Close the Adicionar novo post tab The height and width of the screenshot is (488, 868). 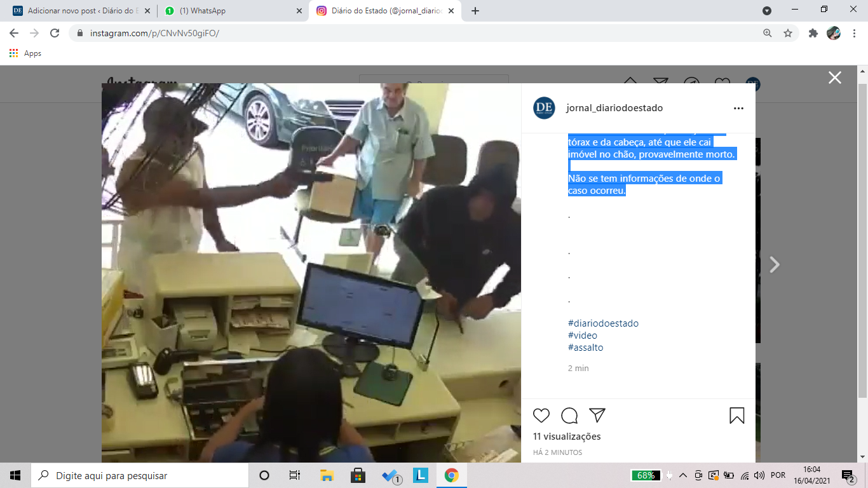[146, 11]
